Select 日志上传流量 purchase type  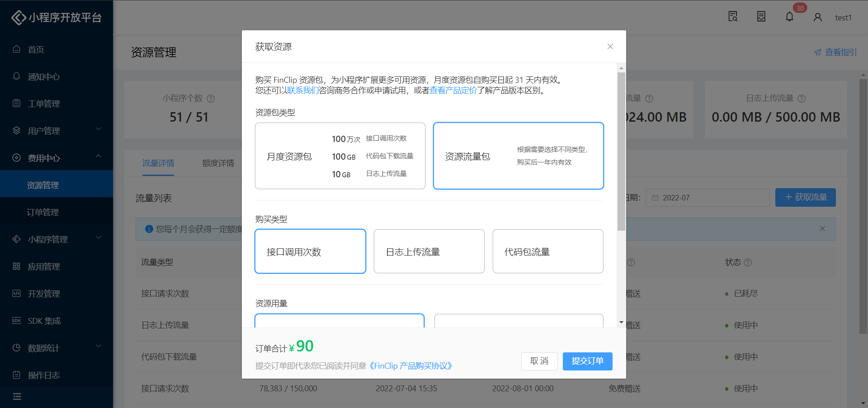tap(429, 251)
